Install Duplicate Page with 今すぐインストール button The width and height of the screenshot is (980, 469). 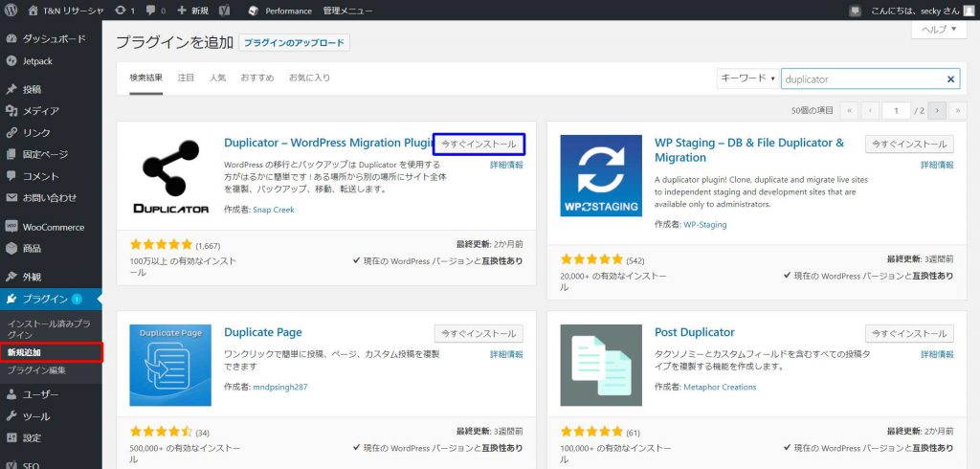click(479, 333)
